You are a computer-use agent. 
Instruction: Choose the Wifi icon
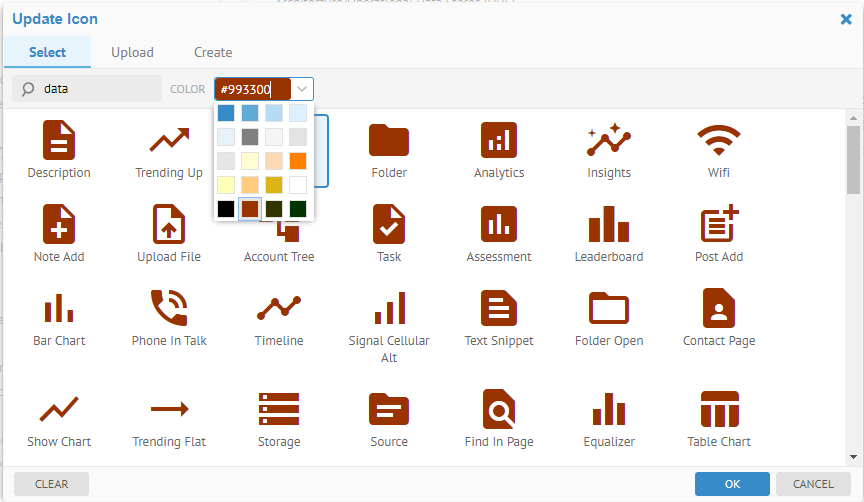tap(718, 141)
